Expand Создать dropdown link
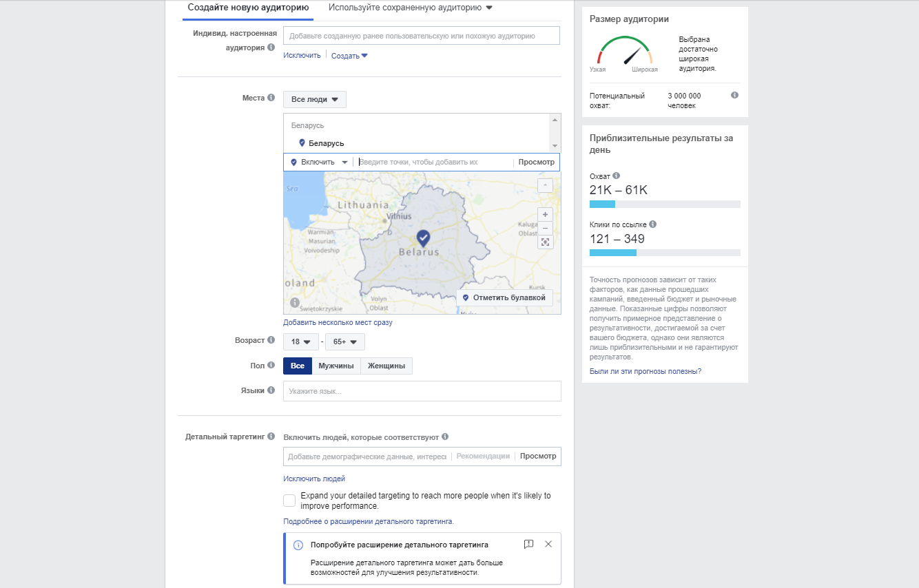919x588 pixels. coord(349,56)
